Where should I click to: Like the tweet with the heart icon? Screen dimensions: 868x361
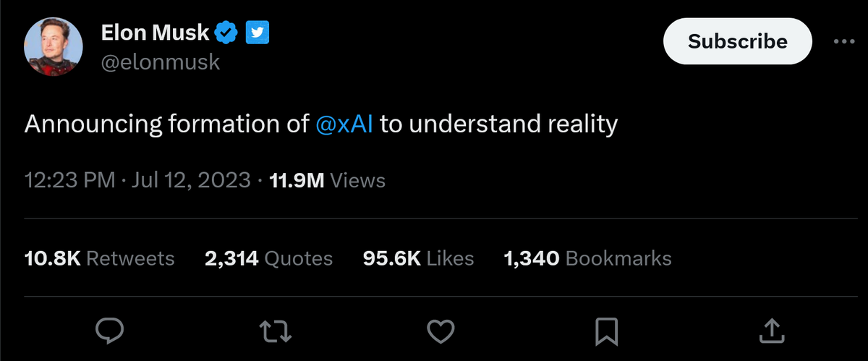tap(441, 331)
